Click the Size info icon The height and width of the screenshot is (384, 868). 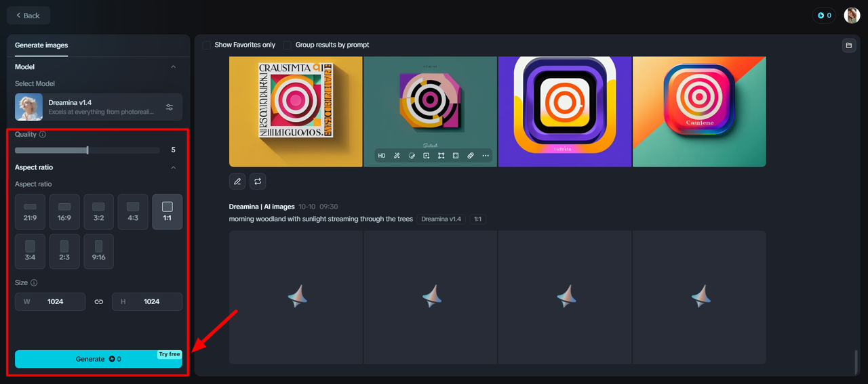coord(34,282)
